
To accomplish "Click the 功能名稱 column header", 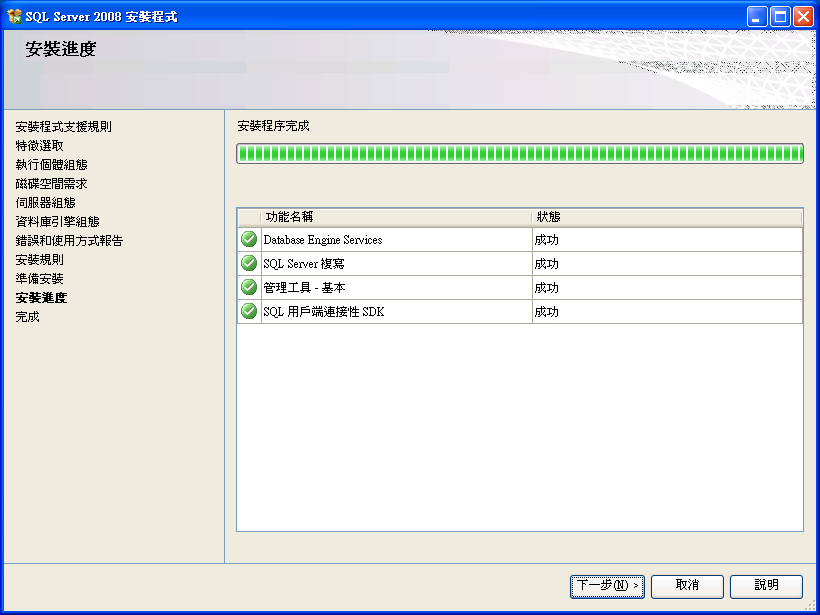I will [x=396, y=217].
